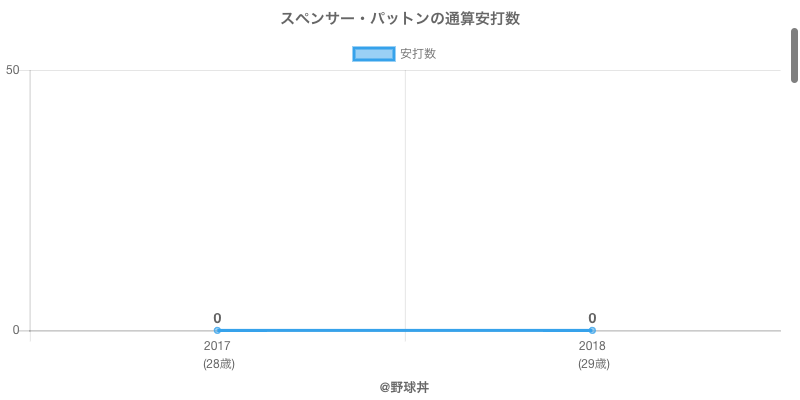This screenshot has height=400, width=800.
Task: Click the (29歳) age label
Action: (593, 364)
